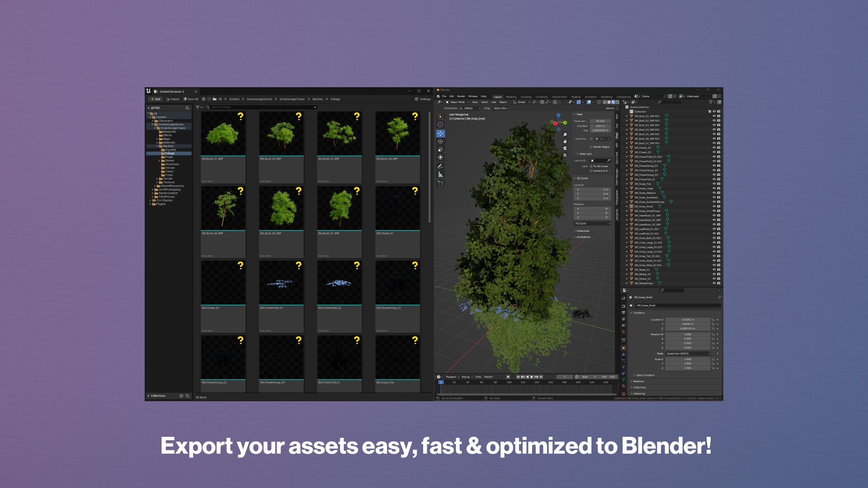This screenshot has height=488, width=868.
Task: Open the Blender File menu
Action: pos(444,96)
